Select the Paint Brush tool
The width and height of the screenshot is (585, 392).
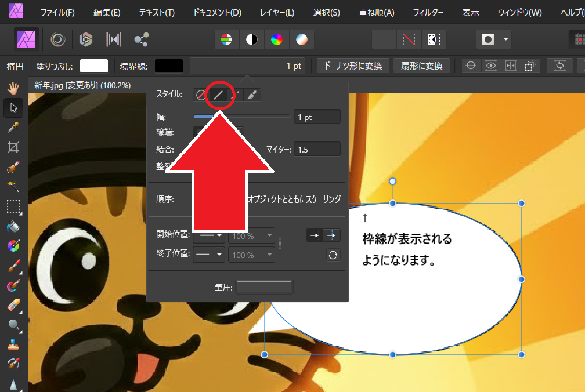(x=13, y=264)
